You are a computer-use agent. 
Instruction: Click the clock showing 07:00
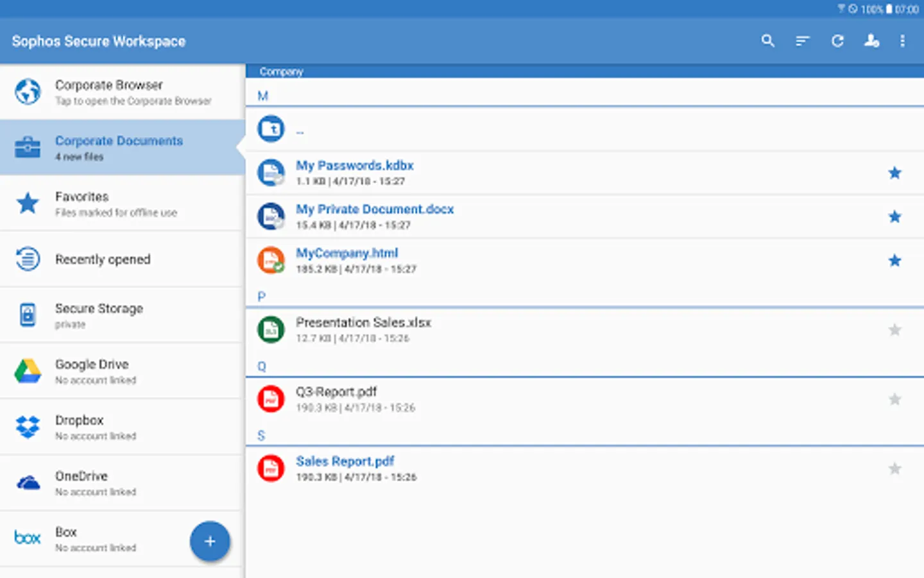pyautogui.click(x=907, y=9)
